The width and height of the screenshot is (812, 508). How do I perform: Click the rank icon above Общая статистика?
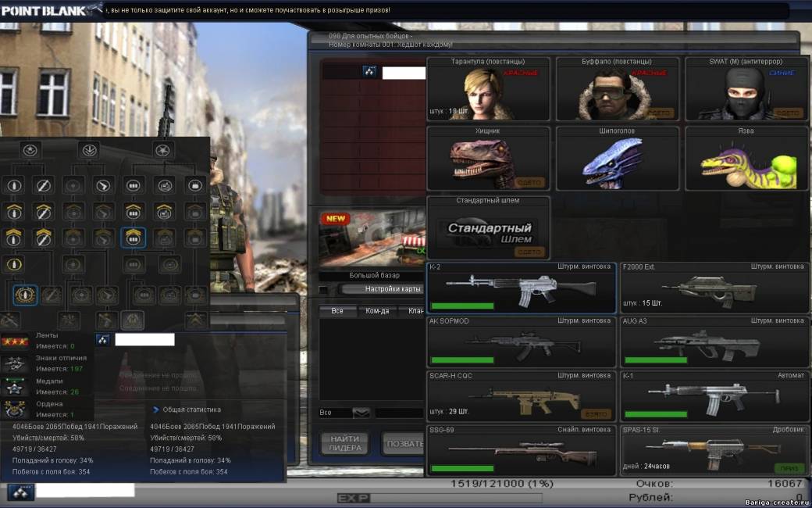pyautogui.click(x=103, y=340)
